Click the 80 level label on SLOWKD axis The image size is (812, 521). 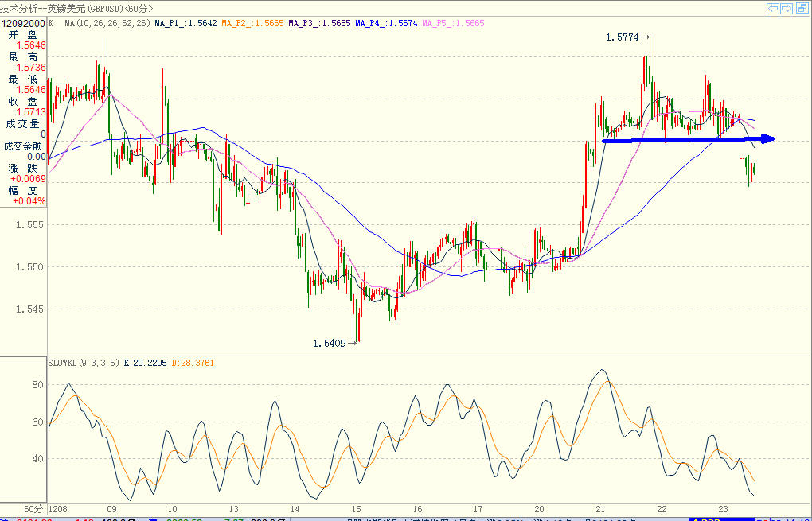[37, 385]
